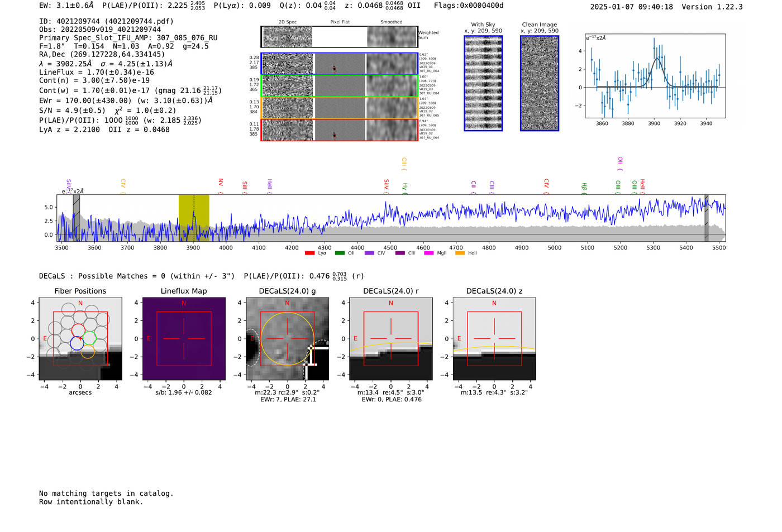Click the 2025-01-07 09:40:18 timestamp
The height and width of the screenshot is (532, 782).
point(632,7)
